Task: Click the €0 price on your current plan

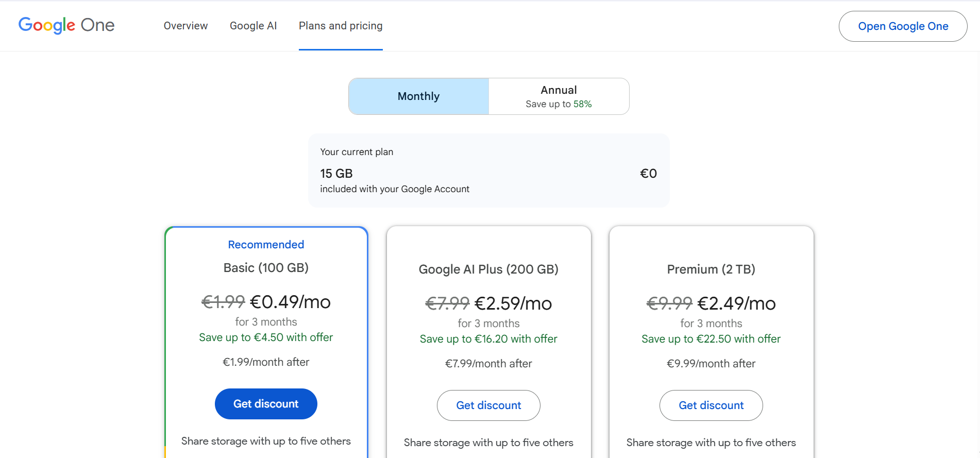Action: coord(648,173)
